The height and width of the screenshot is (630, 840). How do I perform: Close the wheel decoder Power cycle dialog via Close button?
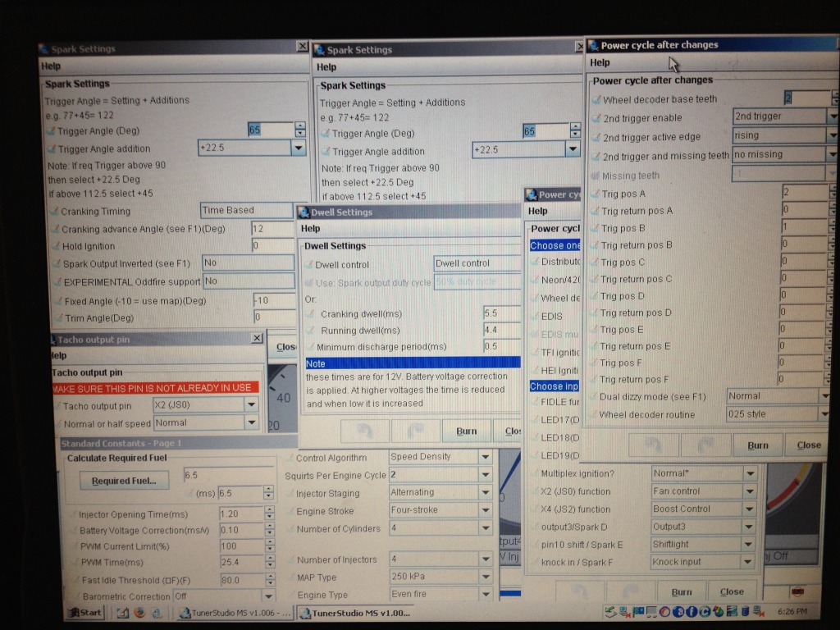(x=809, y=445)
